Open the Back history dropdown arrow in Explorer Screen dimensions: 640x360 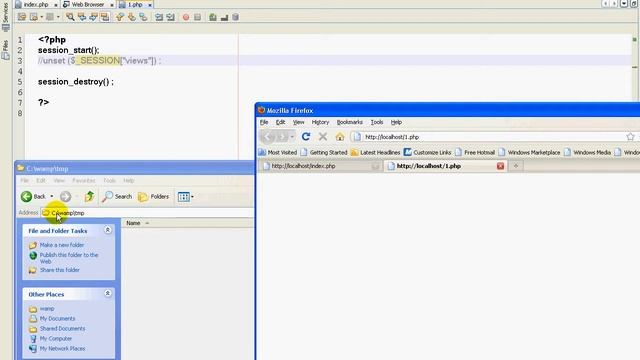coord(52,196)
